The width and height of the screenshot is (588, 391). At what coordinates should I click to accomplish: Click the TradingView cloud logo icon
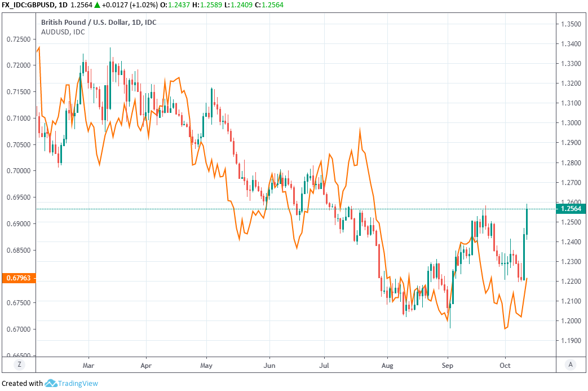point(52,384)
